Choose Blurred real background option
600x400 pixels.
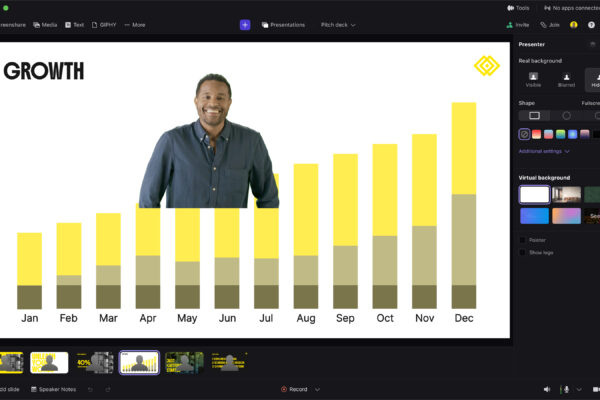pyautogui.click(x=566, y=79)
